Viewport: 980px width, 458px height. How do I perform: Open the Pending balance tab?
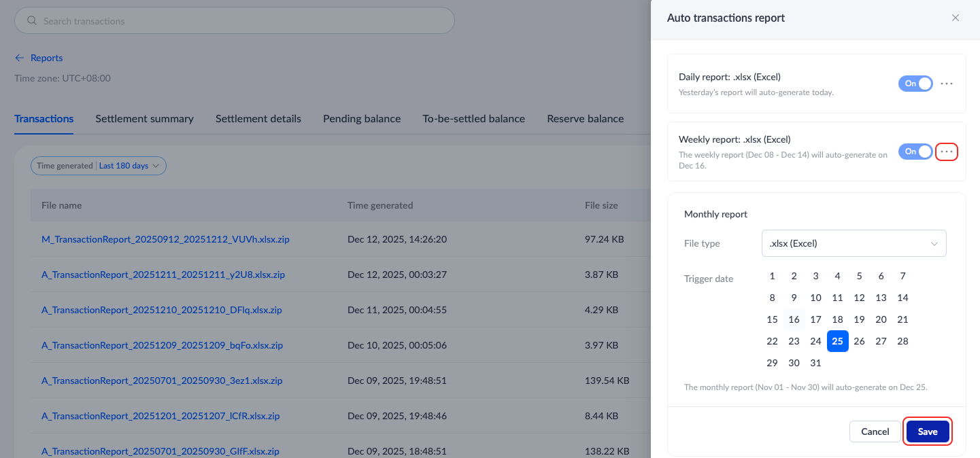(x=362, y=119)
